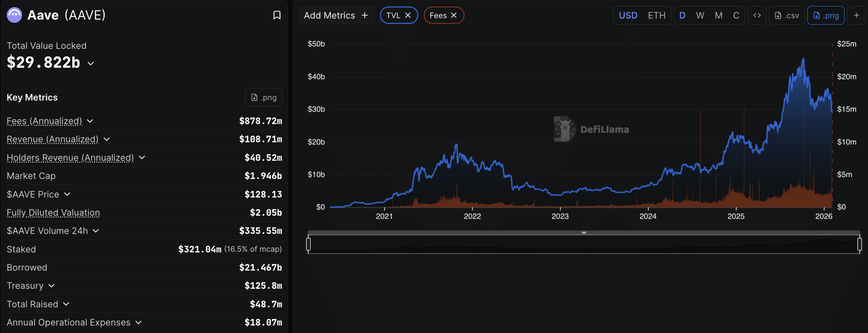This screenshot has width=868, height=333.
Task: Click the $335.55m volume value
Action: click(x=260, y=231)
